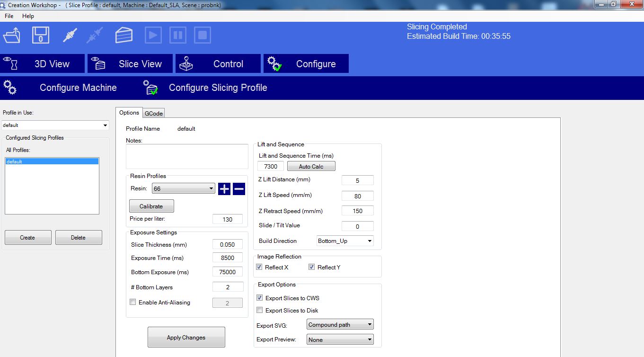Click the slice model icon
Screen dimensions: 644x357
point(124,36)
